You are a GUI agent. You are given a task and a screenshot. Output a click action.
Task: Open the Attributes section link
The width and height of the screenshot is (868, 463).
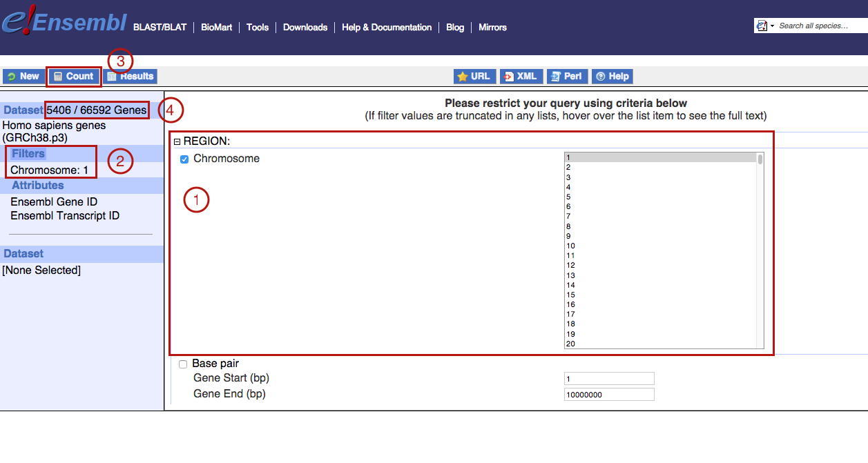(x=38, y=186)
